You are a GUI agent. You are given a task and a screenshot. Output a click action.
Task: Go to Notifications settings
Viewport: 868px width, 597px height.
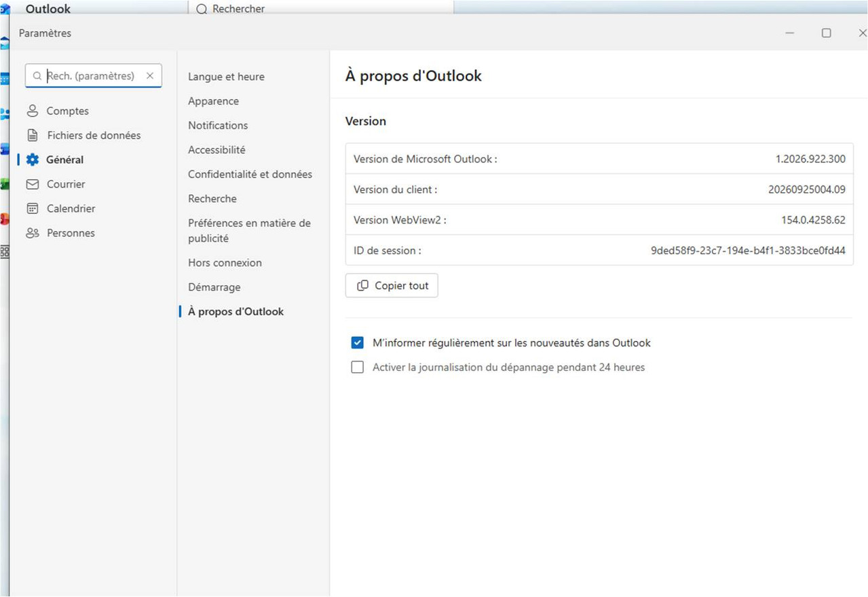coord(218,126)
